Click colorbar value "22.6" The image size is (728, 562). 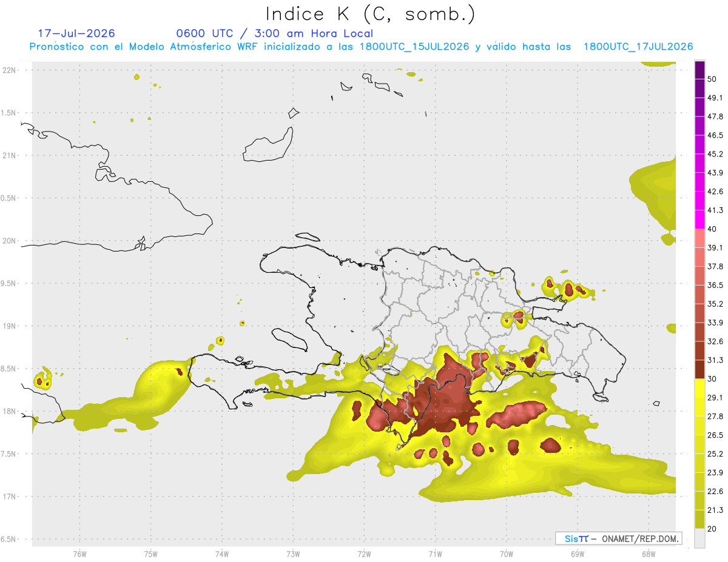point(715,492)
